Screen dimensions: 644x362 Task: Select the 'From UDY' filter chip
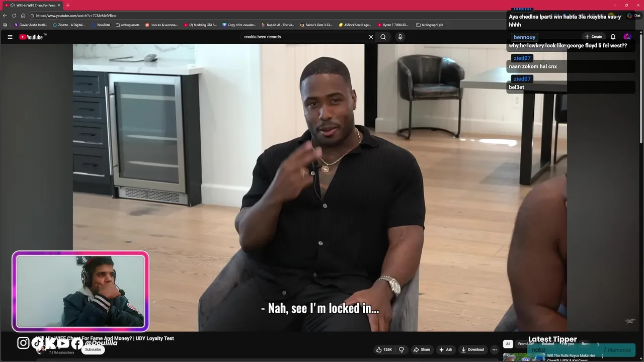tap(526, 344)
